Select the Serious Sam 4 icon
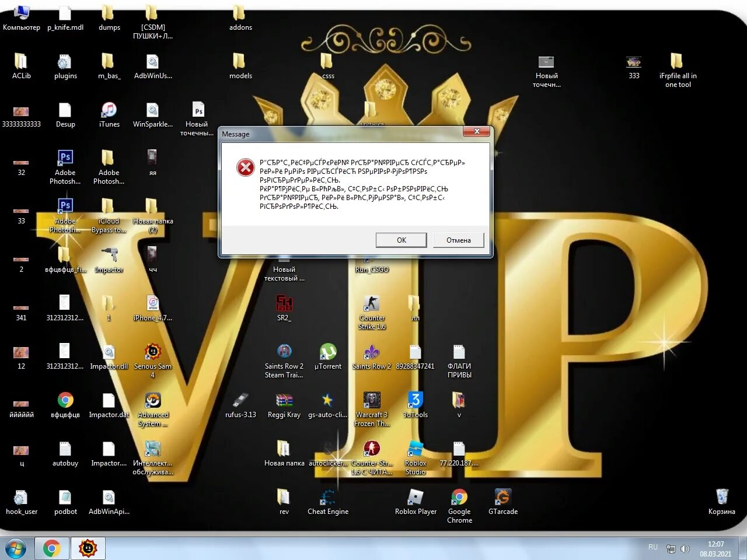This screenshot has height=560, width=747. point(153,361)
